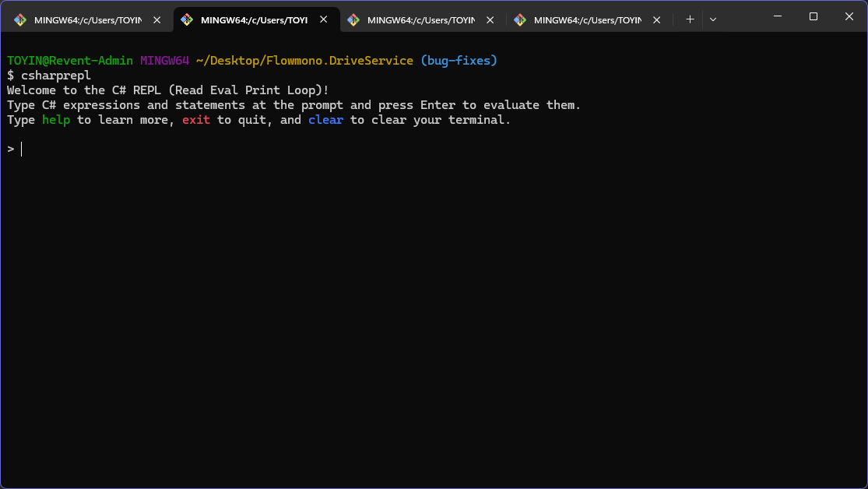Minimize the terminal window
The height and width of the screenshot is (489, 868).
click(x=777, y=16)
